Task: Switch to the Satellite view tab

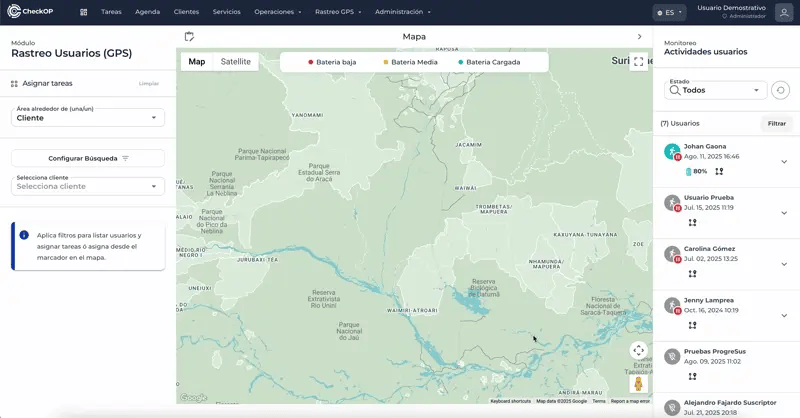Action: 236,62
